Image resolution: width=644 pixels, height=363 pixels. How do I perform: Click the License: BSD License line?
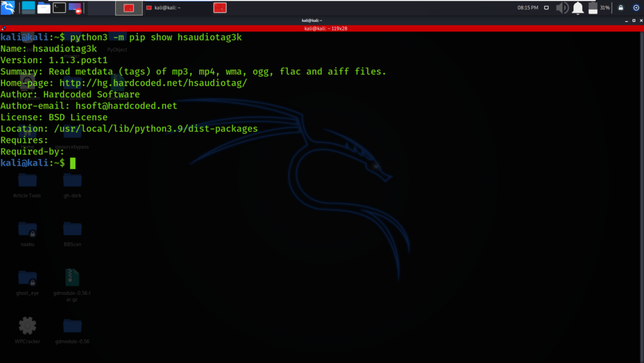(54, 117)
